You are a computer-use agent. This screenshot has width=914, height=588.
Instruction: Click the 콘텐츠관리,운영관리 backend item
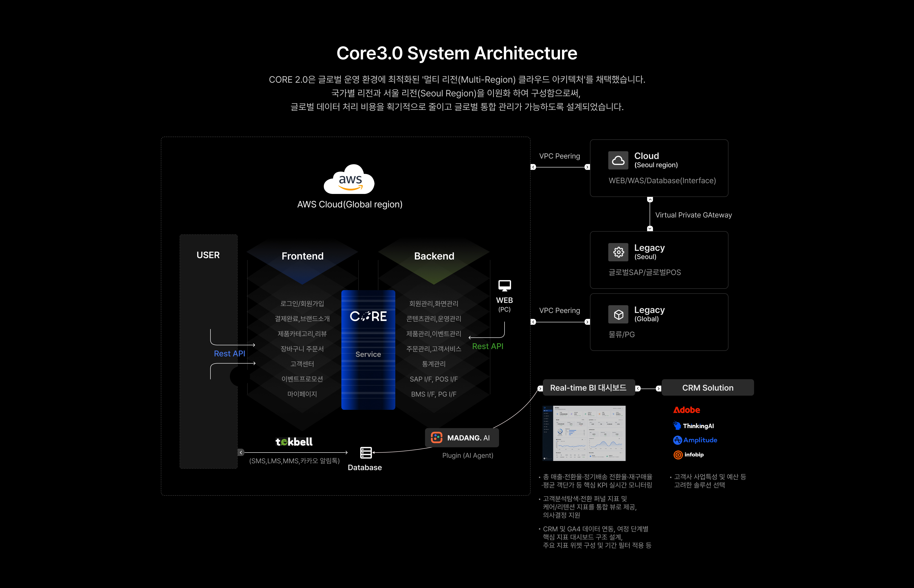coord(433,318)
